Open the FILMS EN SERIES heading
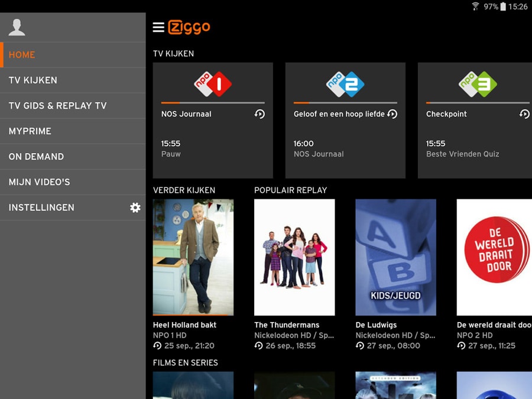 tap(185, 363)
